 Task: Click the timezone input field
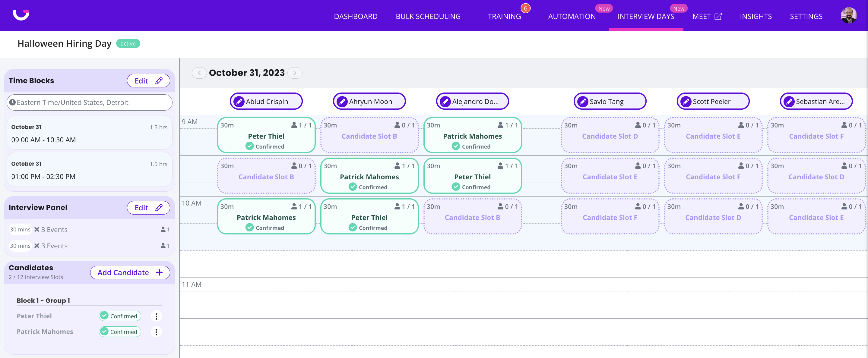[89, 102]
